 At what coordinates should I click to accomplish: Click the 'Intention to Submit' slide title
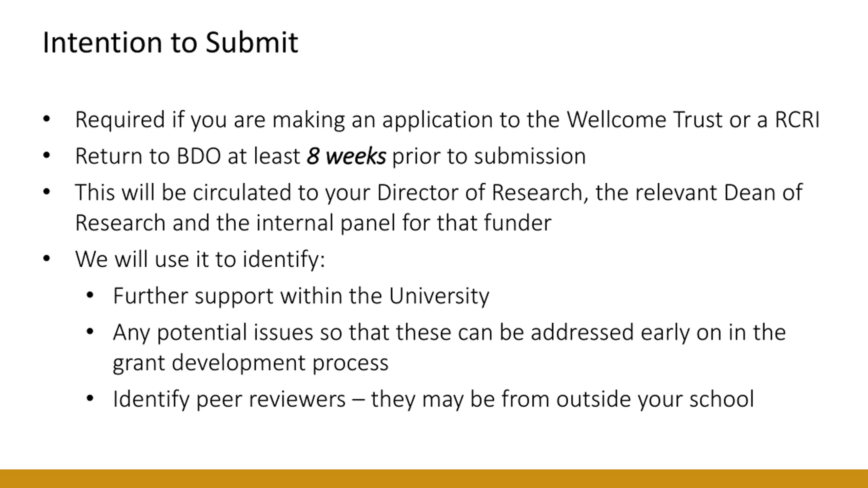170,42
